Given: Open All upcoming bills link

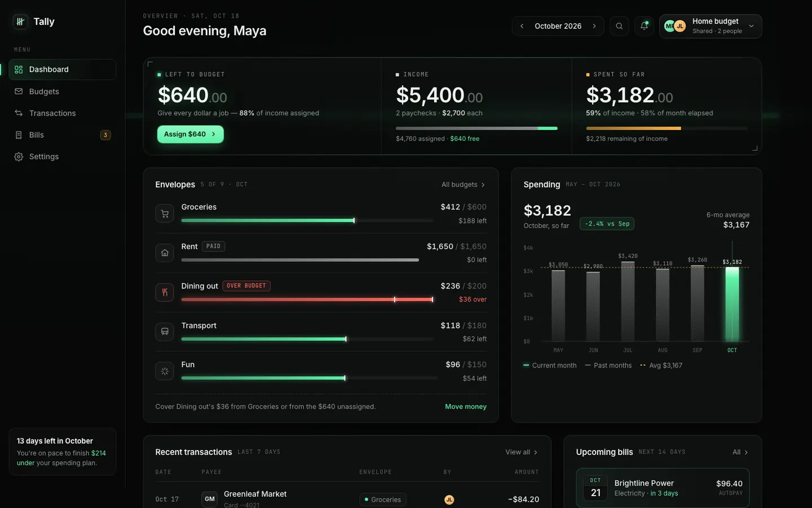Looking at the screenshot, I should point(740,452).
